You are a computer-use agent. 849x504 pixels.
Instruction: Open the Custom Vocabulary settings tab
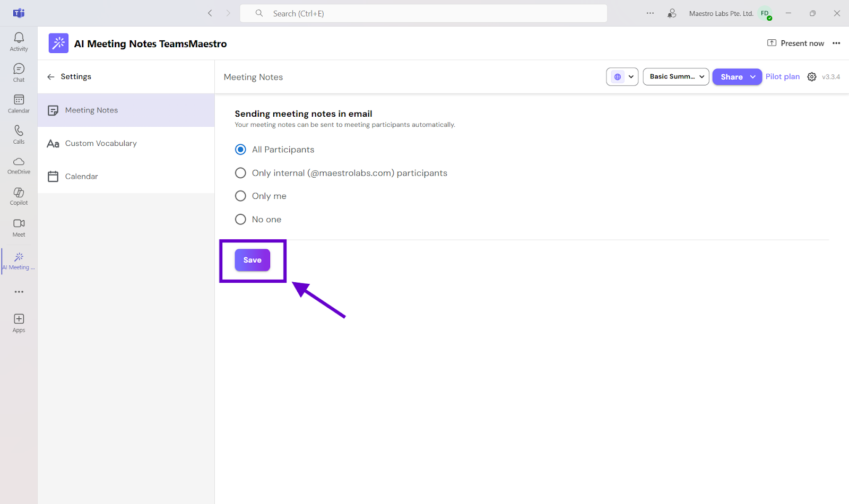tap(126, 144)
